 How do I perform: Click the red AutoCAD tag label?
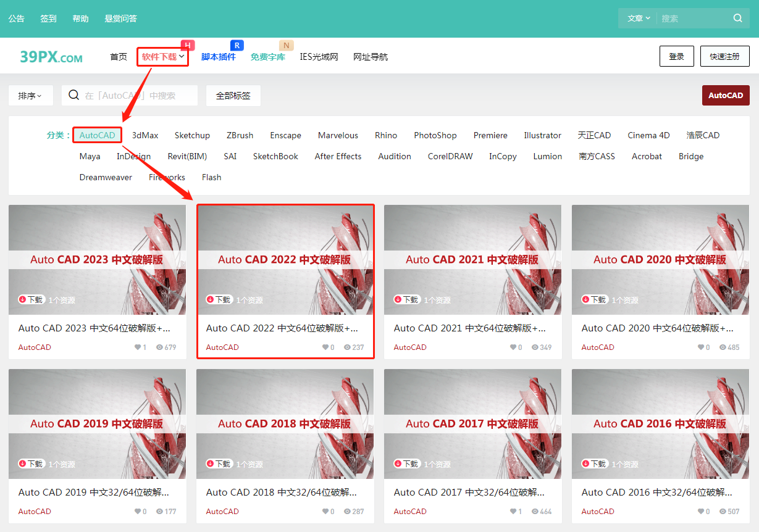pyautogui.click(x=725, y=95)
